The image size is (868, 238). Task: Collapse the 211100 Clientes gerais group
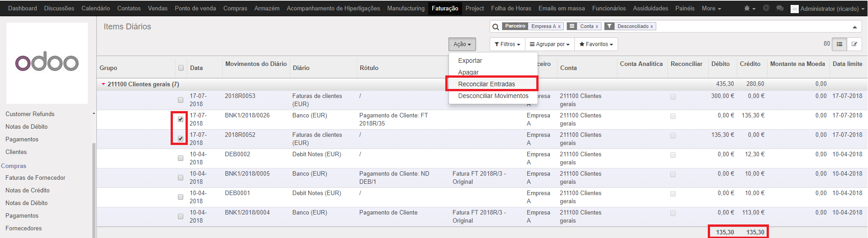[104, 84]
